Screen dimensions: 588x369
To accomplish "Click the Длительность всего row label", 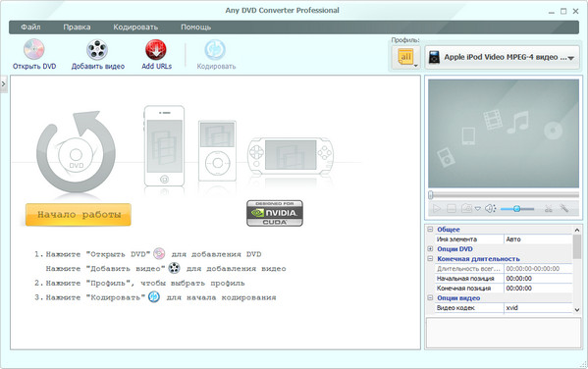I will click(x=468, y=269).
